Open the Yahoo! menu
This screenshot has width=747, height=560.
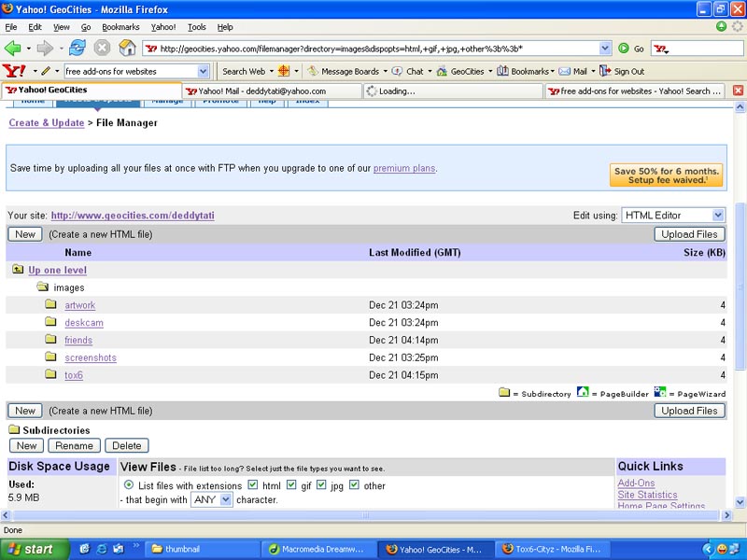[162, 27]
